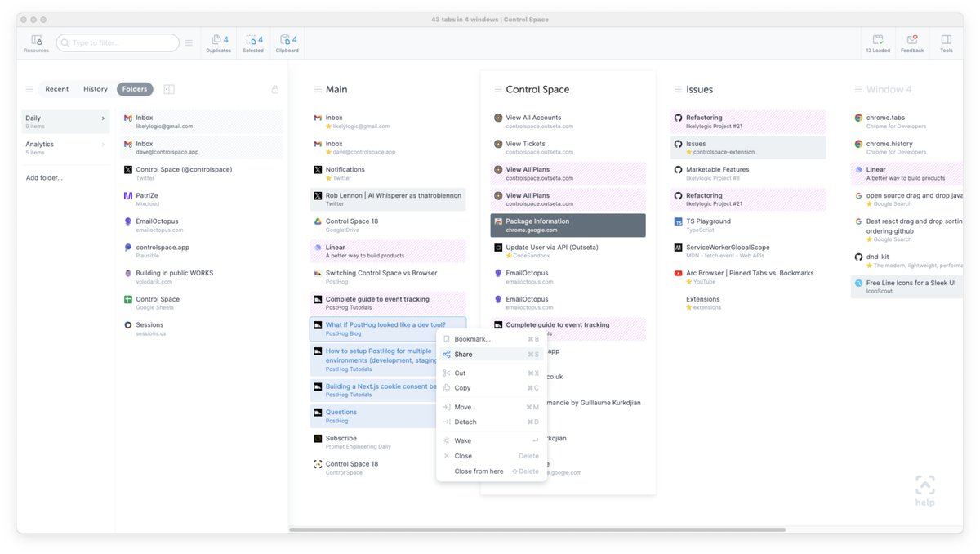Open chrome.history tab row
980x554 pixels.
point(906,147)
